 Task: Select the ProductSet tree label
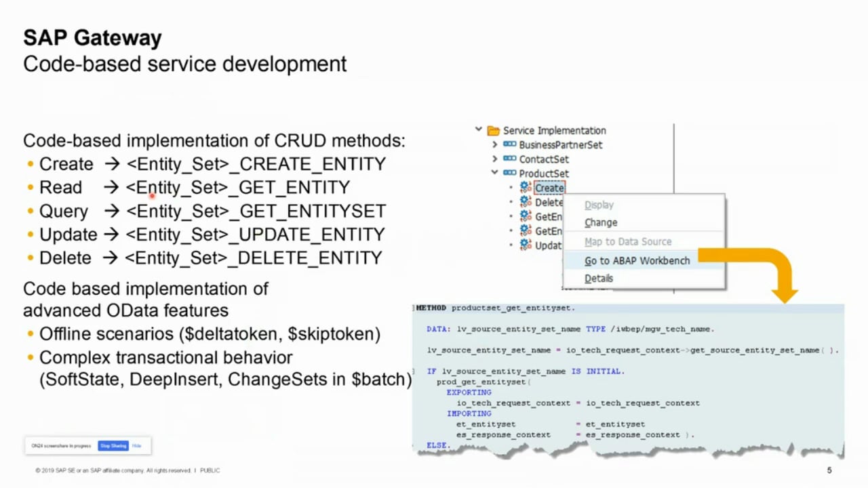point(544,174)
